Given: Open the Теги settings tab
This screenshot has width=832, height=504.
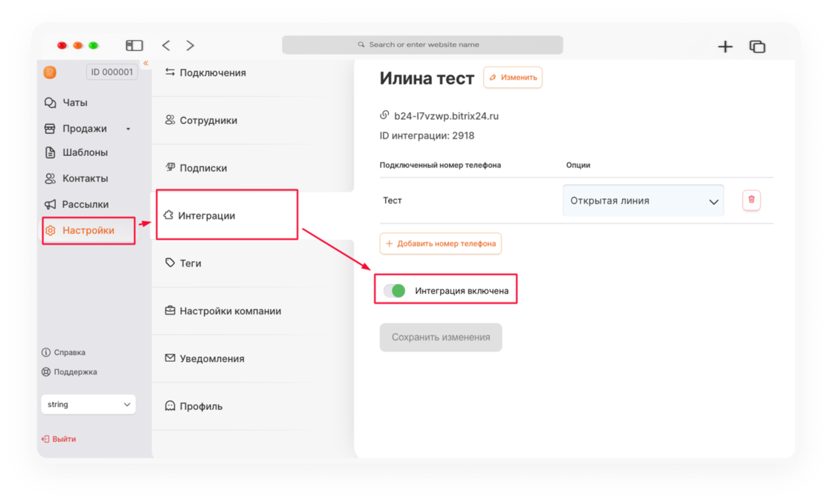Looking at the screenshot, I should [x=190, y=263].
